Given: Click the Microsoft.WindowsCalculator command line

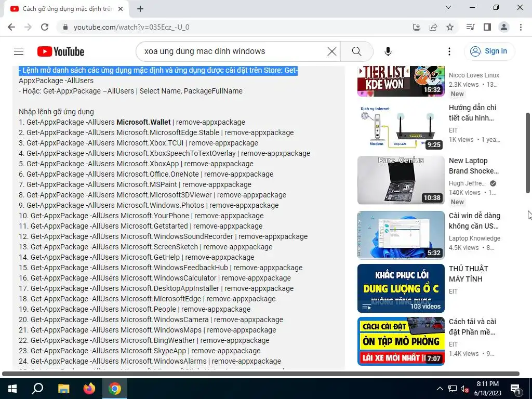Looking at the screenshot, I should (155, 278).
